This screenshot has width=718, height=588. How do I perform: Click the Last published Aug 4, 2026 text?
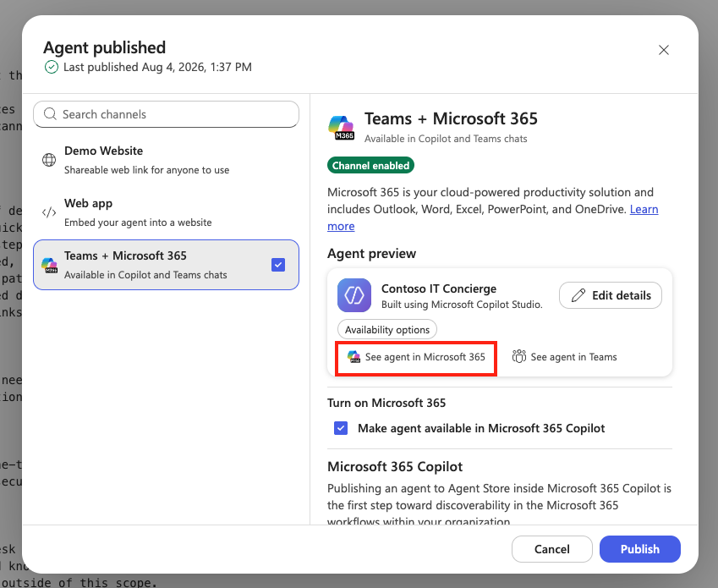pyautogui.click(x=157, y=68)
